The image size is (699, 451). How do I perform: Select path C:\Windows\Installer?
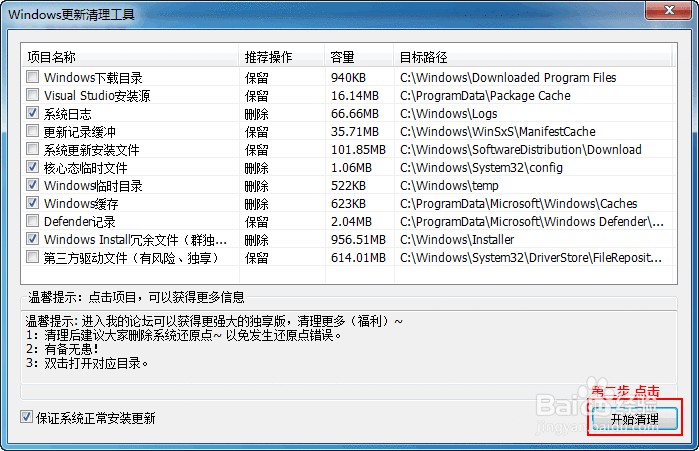coord(457,240)
